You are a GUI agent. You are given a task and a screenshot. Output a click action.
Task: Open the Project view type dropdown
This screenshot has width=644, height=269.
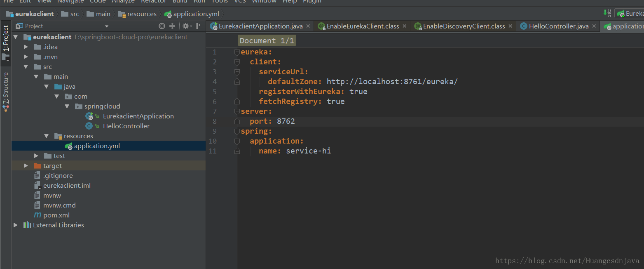click(106, 26)
